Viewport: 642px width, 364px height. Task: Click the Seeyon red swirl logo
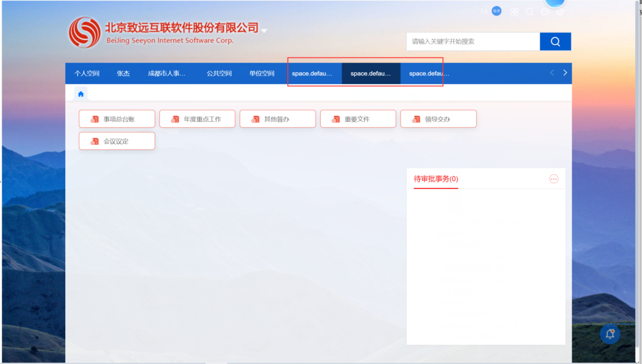click(x=84, y=33)
